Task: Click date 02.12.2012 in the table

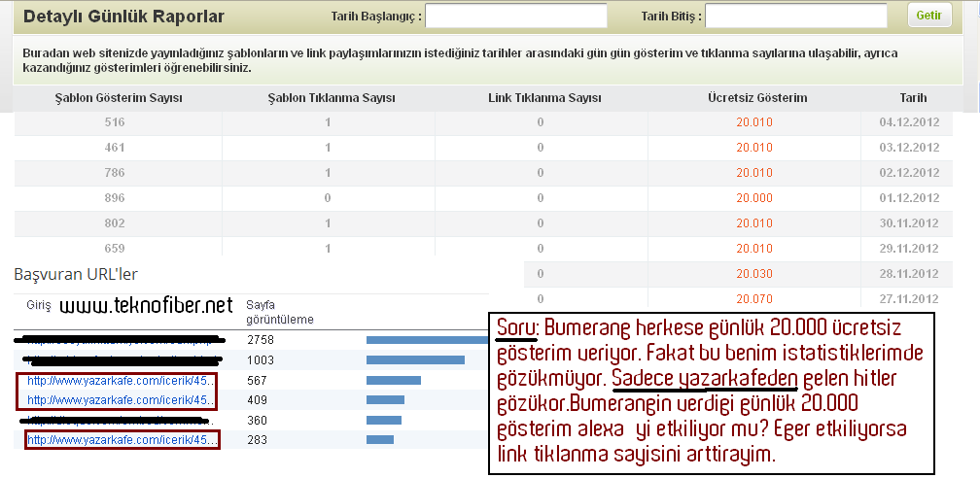Action: (x=909, y=173)
